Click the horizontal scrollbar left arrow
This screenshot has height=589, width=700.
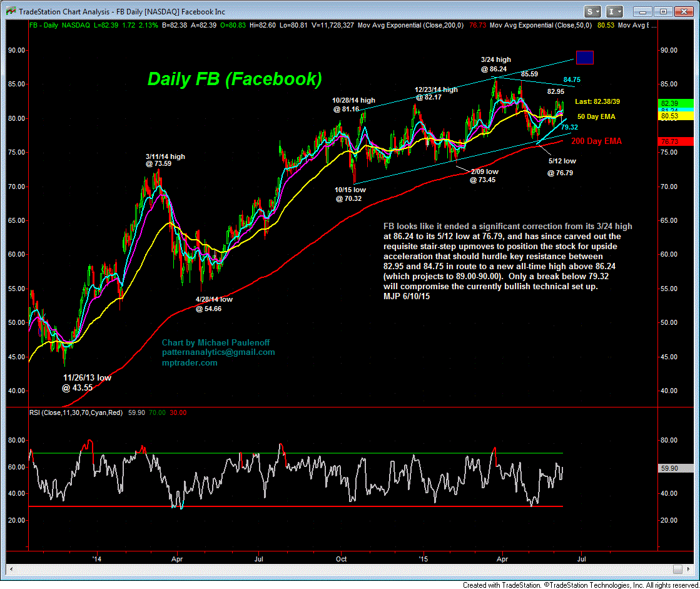pyautogui.click(x=11, y=569)
